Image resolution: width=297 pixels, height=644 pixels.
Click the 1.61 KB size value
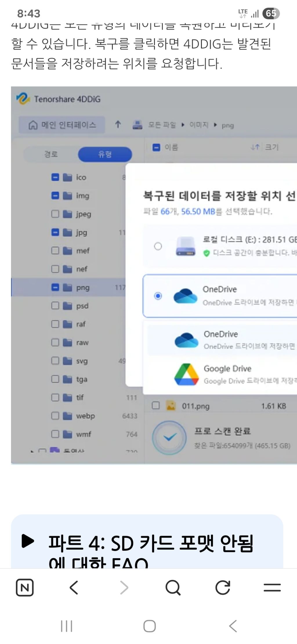[x=274, y=406]
